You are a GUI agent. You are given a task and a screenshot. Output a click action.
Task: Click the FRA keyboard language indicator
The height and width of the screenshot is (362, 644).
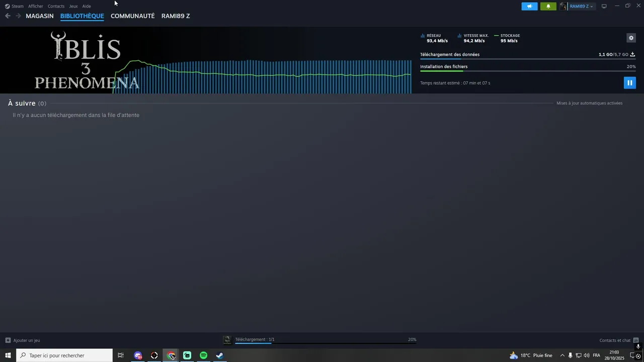(597, 355)
